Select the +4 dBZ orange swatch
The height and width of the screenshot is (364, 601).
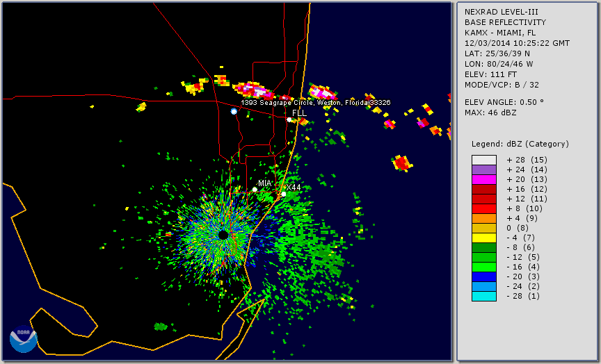tap(483, 219)
